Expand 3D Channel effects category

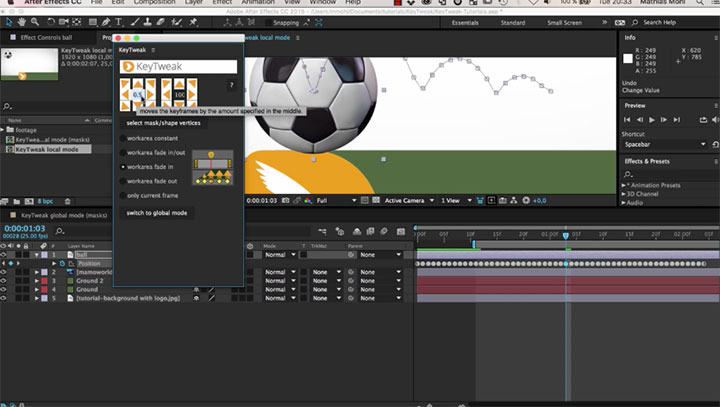click(x=624, y=194)
